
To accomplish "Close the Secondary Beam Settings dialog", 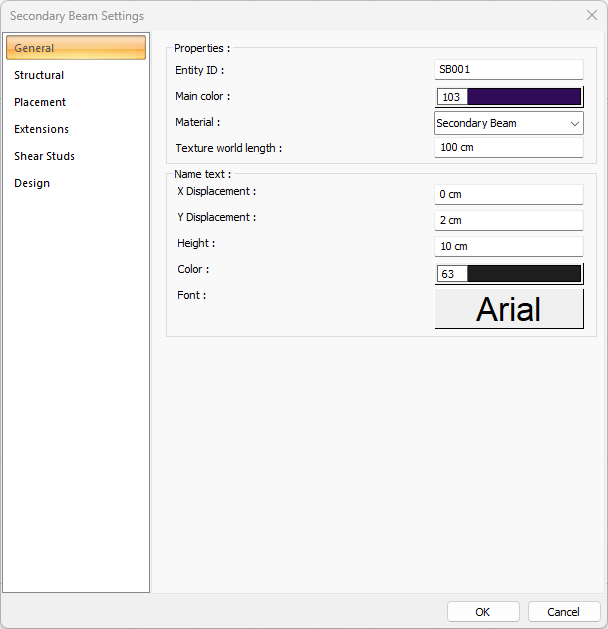I will (591, 15).
